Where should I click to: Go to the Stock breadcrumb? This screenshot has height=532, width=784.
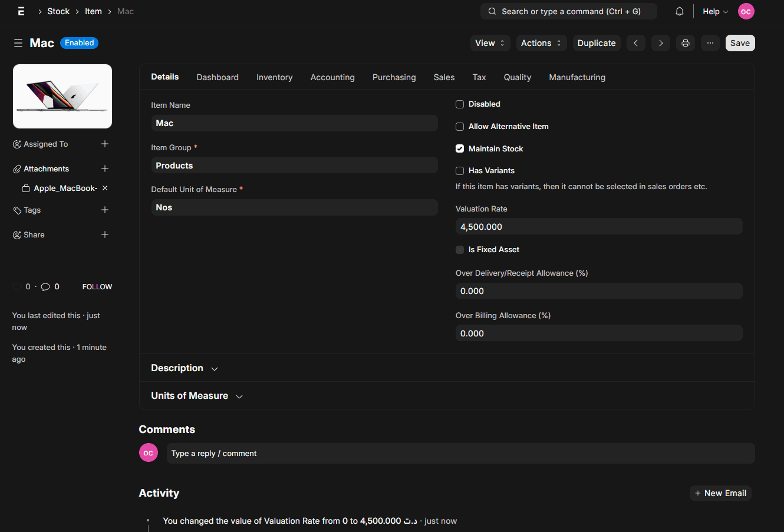pos(58,11)
